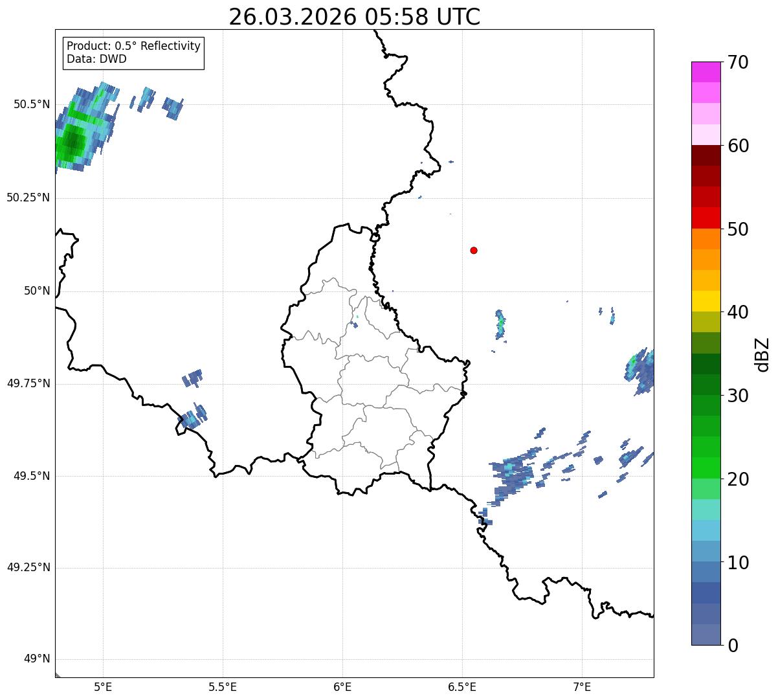This screenshot has height=700, width=778.
Task: Click the magenta top colorbar segment near 70
Action: point(706,72)
